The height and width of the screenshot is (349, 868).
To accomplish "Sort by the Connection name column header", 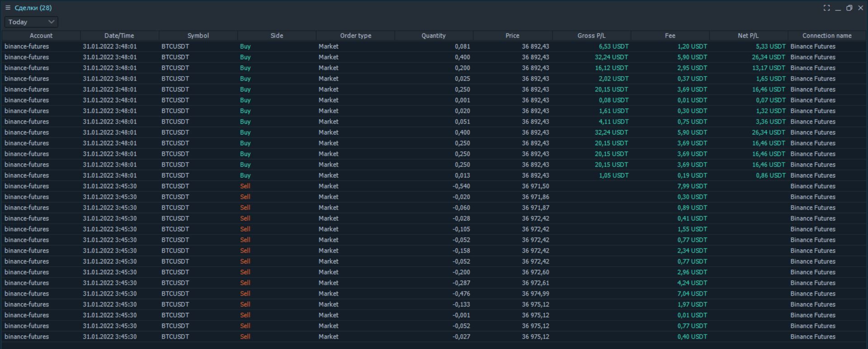I will 827,35.
